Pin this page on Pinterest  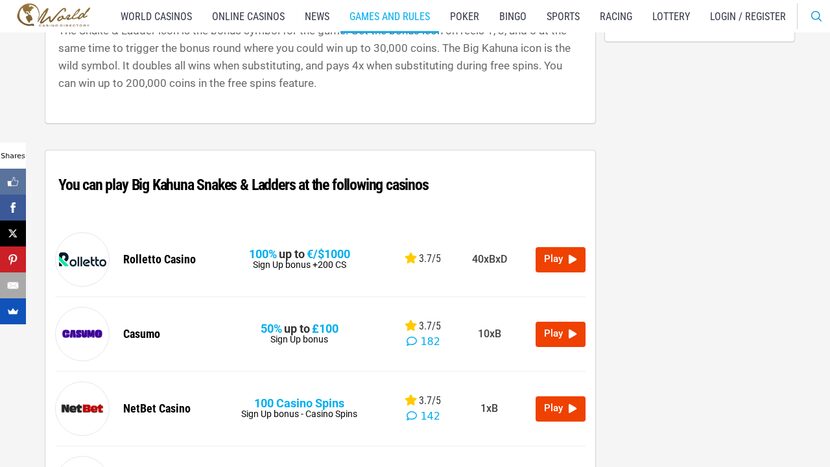[x=13, y=260]
